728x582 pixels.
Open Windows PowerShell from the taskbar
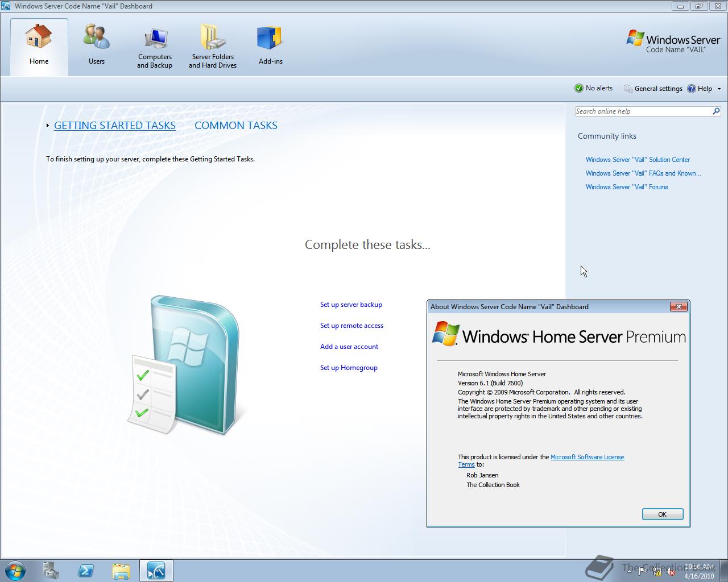[x=86, y=570]
